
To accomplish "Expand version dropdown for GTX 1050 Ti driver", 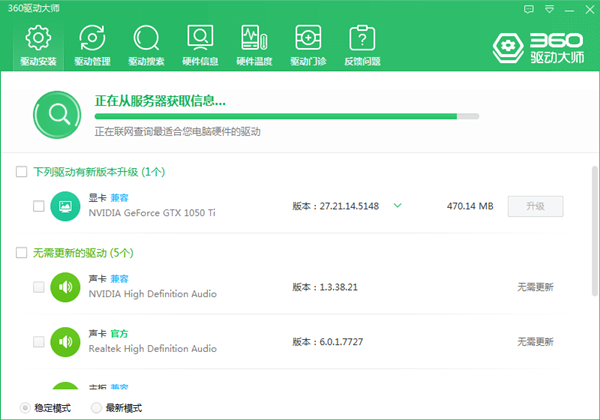I will pyautogui.click(x=397, y=206).
